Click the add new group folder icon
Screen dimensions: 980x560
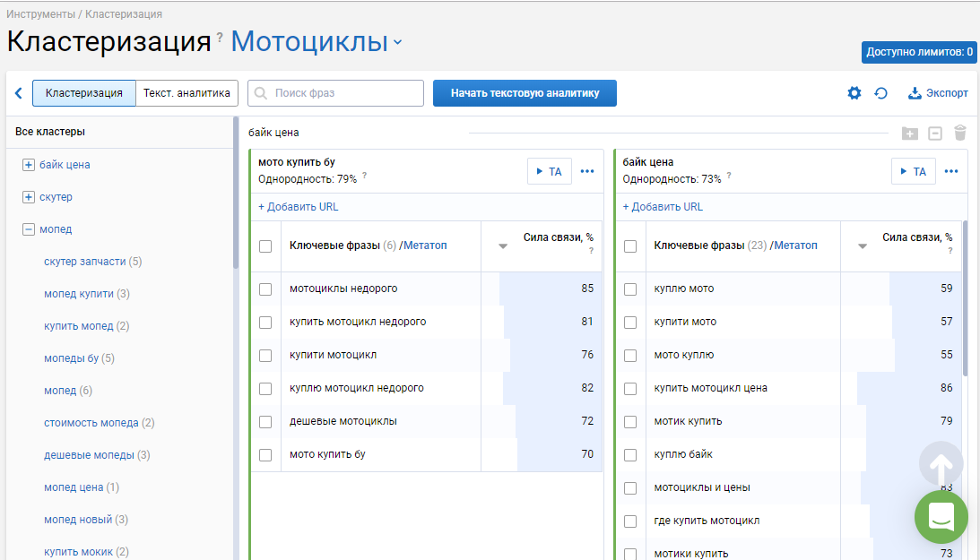coord(910,133)
